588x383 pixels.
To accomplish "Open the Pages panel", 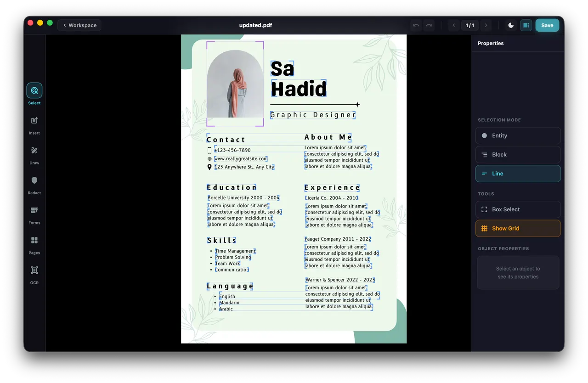I will click(x=34, y=244).
